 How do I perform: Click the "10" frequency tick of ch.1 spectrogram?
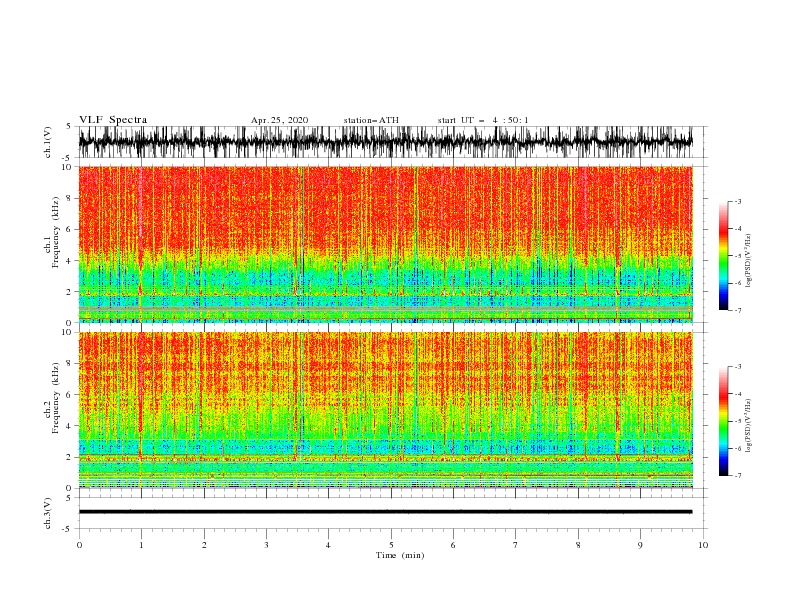tap(69, 167)
